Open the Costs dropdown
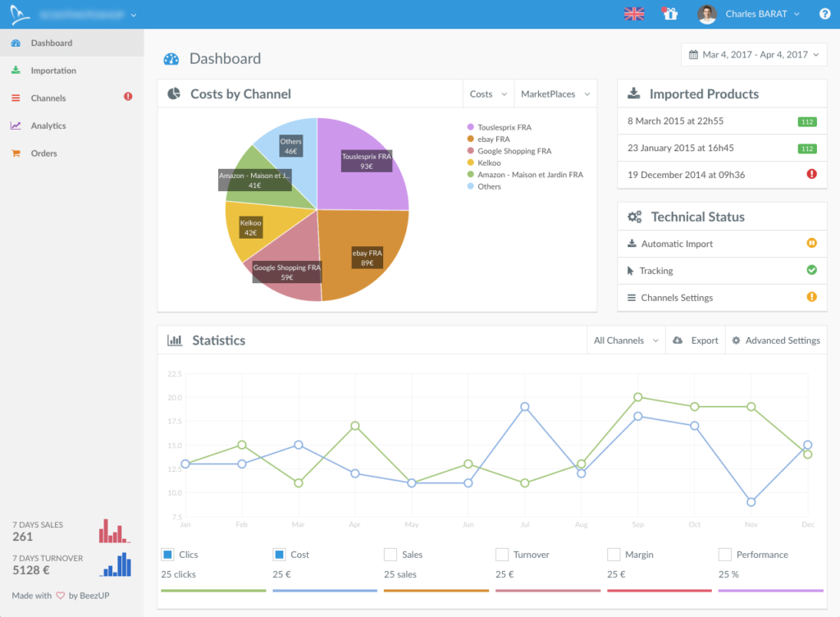Viewport: 840px width, 617px height. (488, 94)
